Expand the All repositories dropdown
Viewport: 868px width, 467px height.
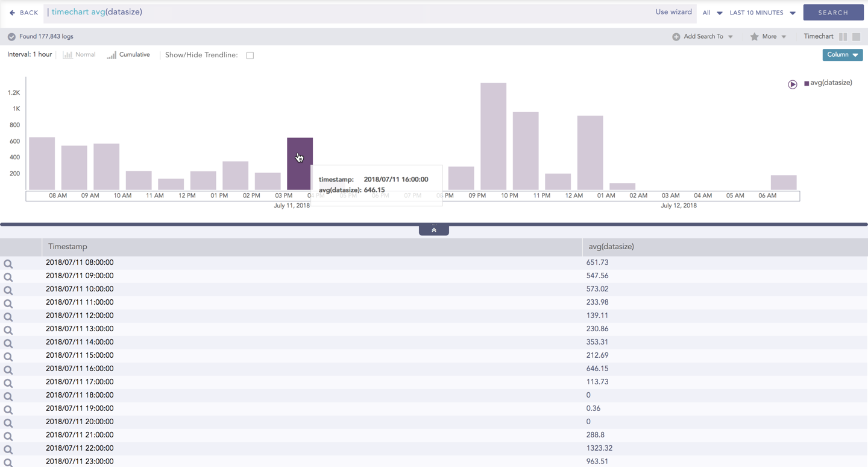pyautogui.click(x=712, y=13)
